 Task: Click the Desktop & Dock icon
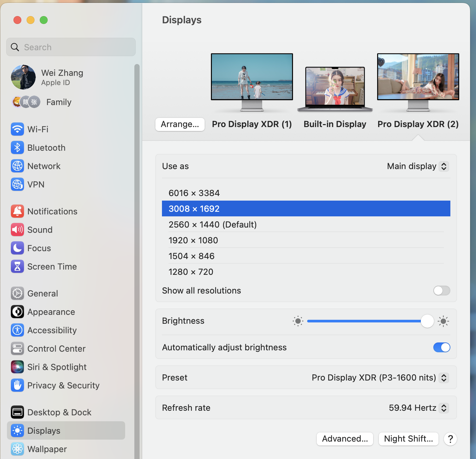click(x=17, y=412)
